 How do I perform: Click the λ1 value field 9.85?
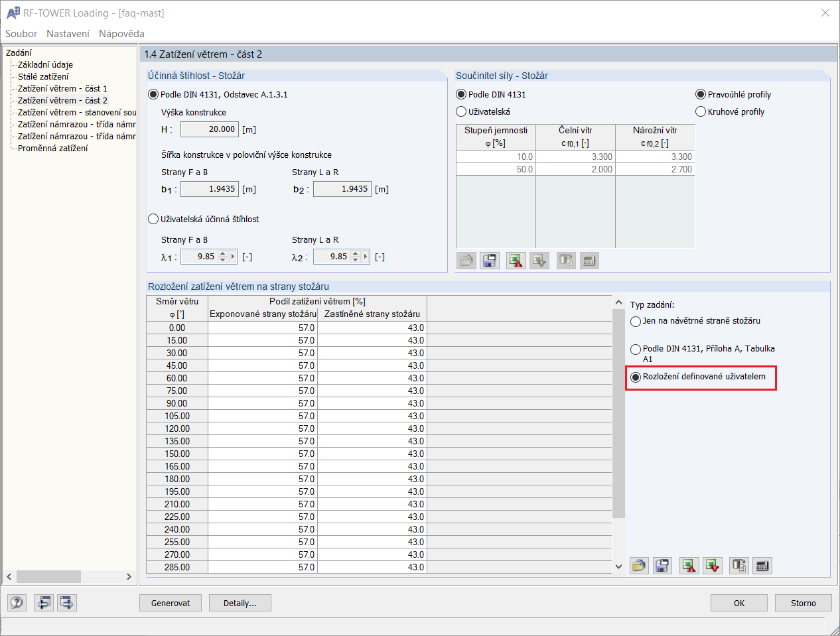(x=199, y=257)
